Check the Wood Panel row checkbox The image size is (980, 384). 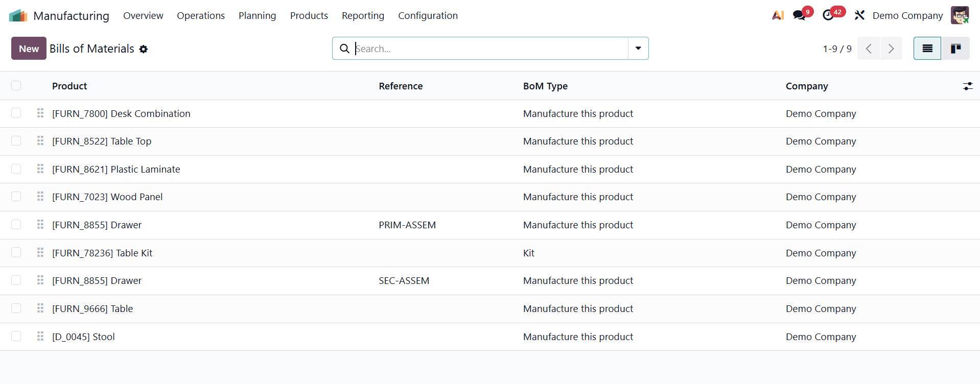16,196
